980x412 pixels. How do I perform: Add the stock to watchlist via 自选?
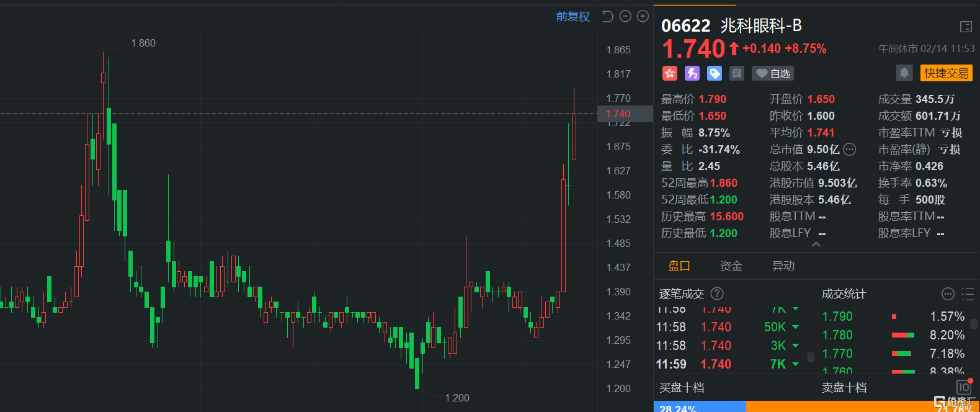pyautogui.click(x=773, y=73)
